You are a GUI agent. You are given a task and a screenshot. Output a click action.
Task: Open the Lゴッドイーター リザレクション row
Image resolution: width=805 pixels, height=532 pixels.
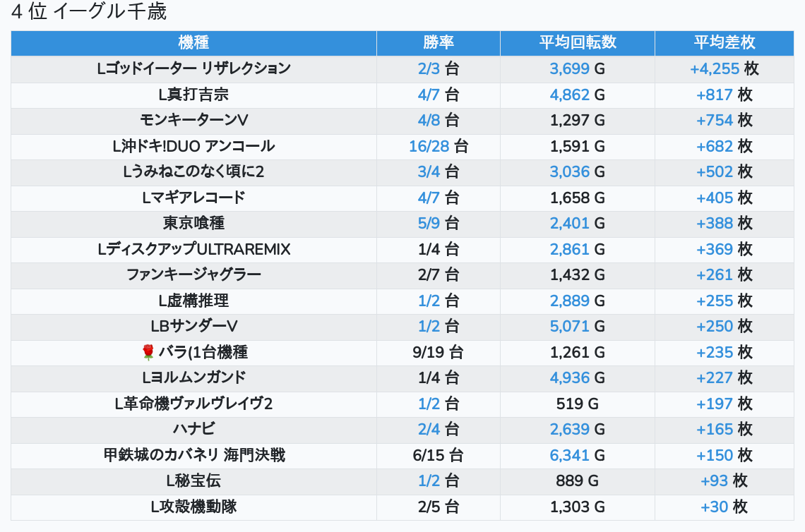[x=193, y=68]
